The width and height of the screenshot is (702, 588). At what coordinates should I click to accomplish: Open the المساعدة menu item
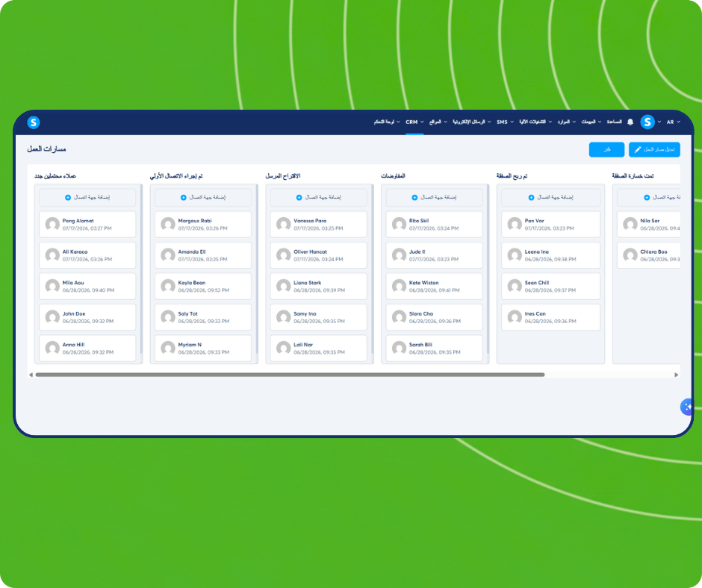tap(614, 122)
